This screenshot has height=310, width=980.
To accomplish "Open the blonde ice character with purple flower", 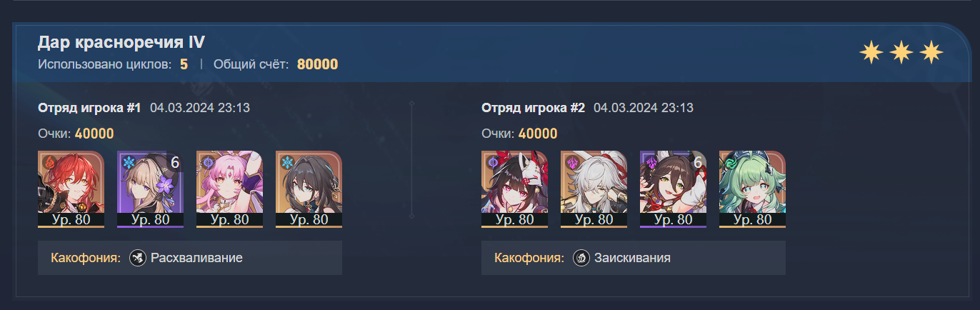I will coord(150,189).
